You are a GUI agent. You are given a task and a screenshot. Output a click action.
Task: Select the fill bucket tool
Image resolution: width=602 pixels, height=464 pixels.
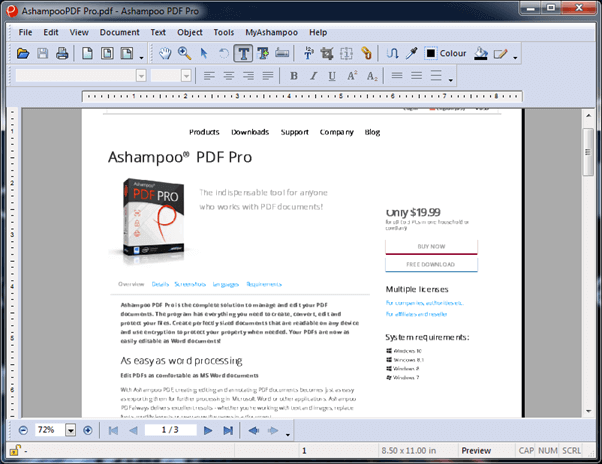481,53
